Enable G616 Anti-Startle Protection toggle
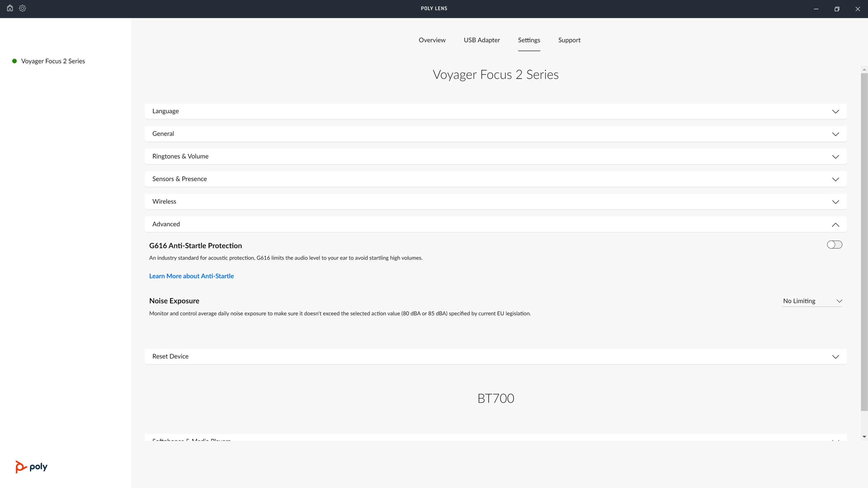Screen dimensions: 868x488 click(x=834, y=244)
